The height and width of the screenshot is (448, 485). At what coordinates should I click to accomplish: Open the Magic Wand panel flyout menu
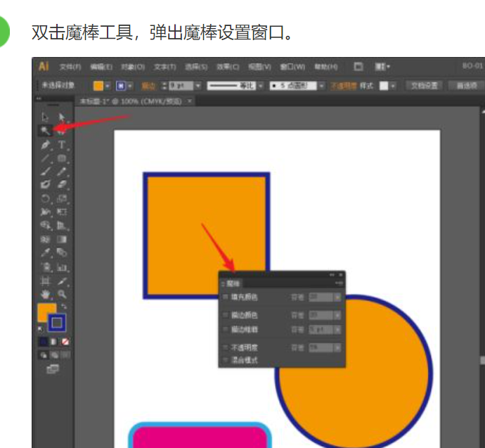(339, 283)
